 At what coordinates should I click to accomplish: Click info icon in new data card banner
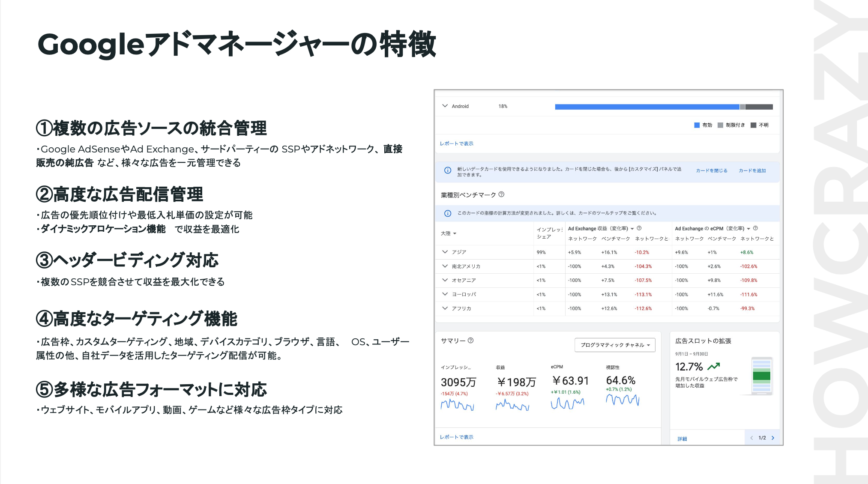pos(448,170)
